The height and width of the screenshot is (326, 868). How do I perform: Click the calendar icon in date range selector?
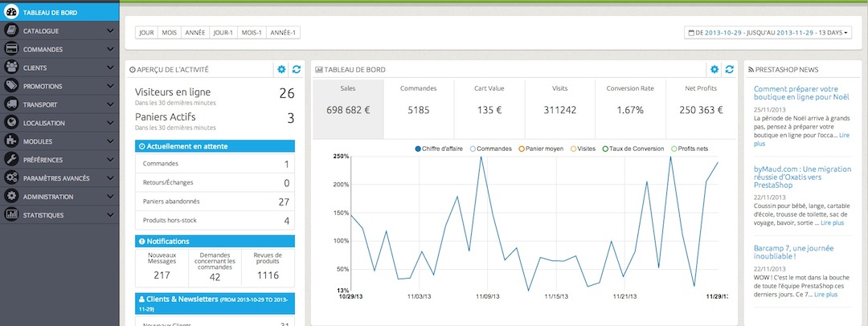[691, 33]
